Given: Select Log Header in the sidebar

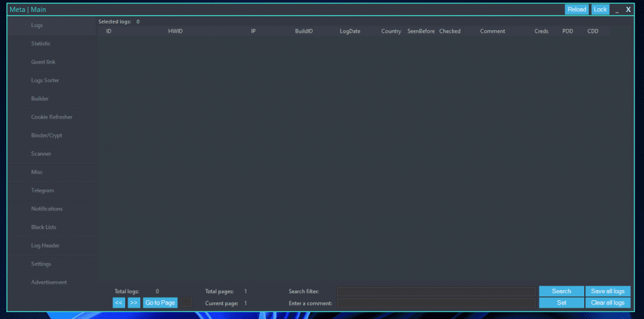Looking at the screenshot, I should pos(45,246).
